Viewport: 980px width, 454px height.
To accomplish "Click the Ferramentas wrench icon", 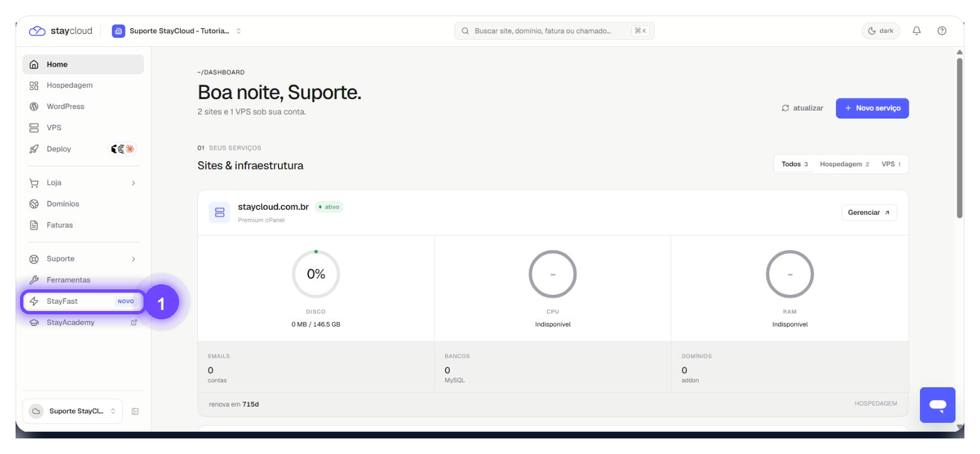I will [34, 280].
